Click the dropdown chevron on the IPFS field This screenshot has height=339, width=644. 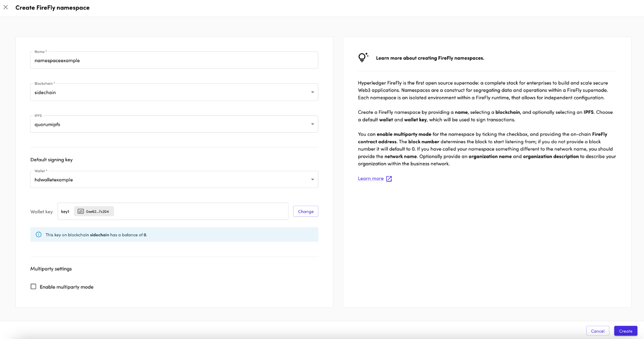(313, 124)
